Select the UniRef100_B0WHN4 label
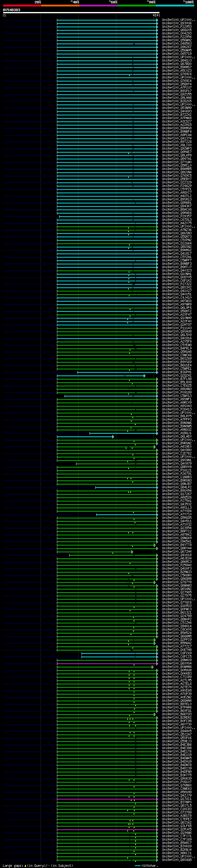Screen dimensions: 197x868 [x=177, y=667]
